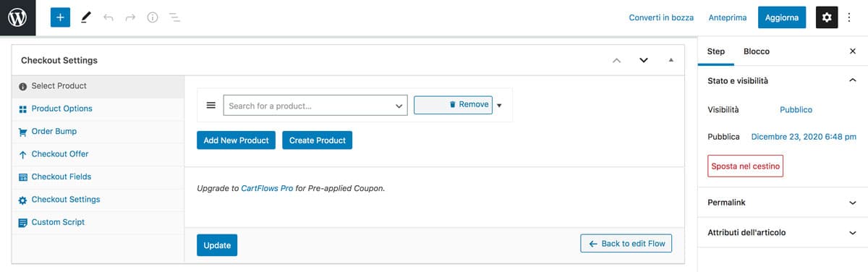This screenshot has height=272, width=868.
Task: Open the block inserter plus button
Action: click(60, 17)
